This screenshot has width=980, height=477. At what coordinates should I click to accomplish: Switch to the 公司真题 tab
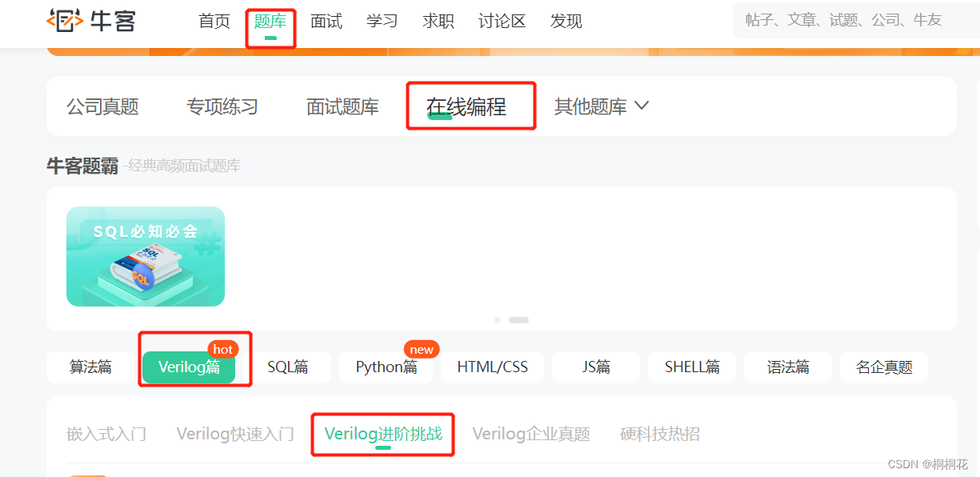click(x=102, y=106)
